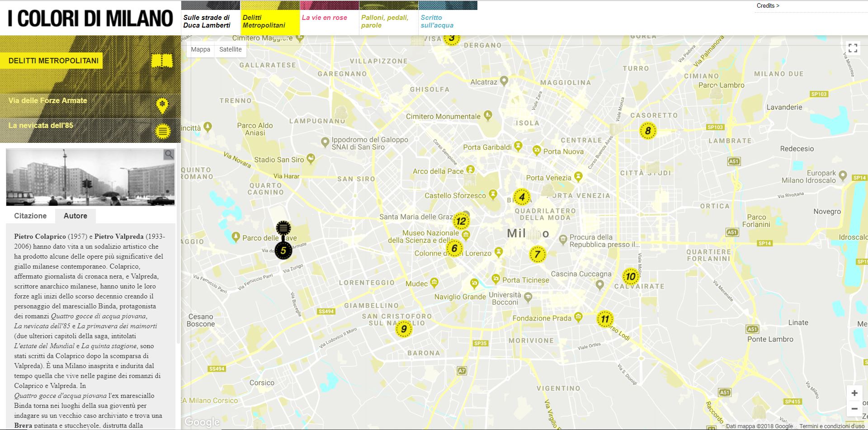Click the text lines icon for La nevicata dell'85
This screenshot has height=430, width=868.
tap(162, 131)
